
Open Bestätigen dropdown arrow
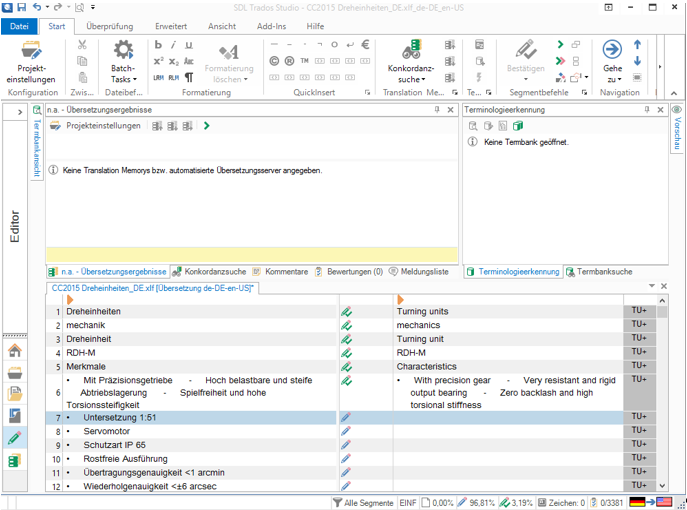click(x=526, y=79)
